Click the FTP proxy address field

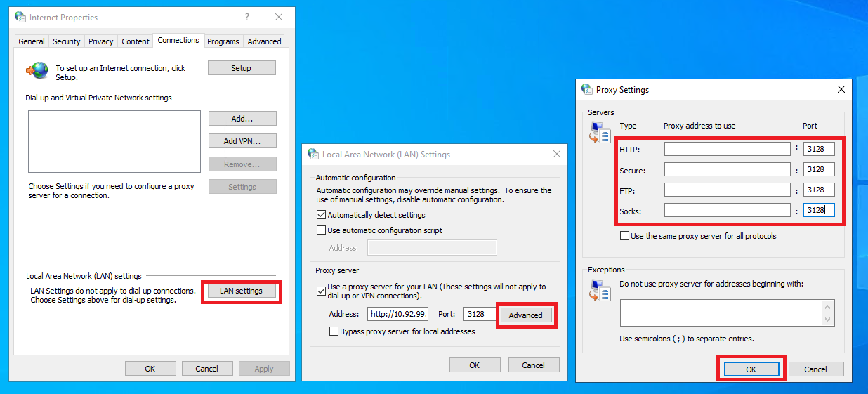click(728, 190)
